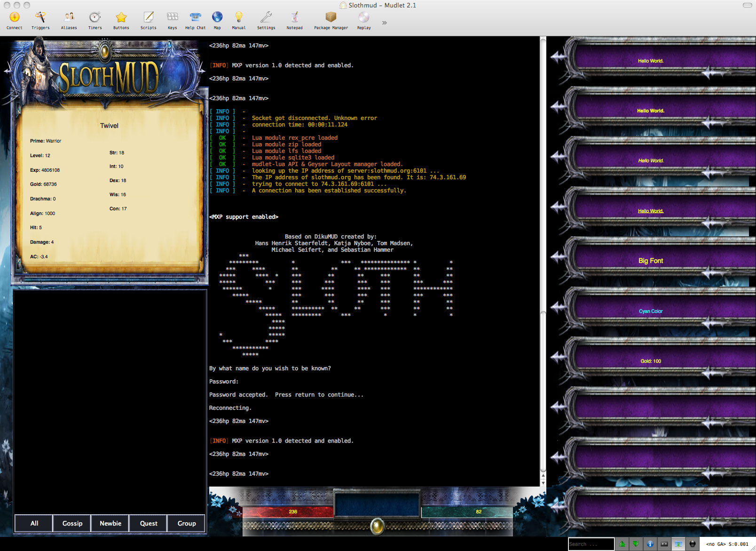The width and height of the screenshot is (756, 551).
Task: Open the Manual
Action: coord(239,21)
